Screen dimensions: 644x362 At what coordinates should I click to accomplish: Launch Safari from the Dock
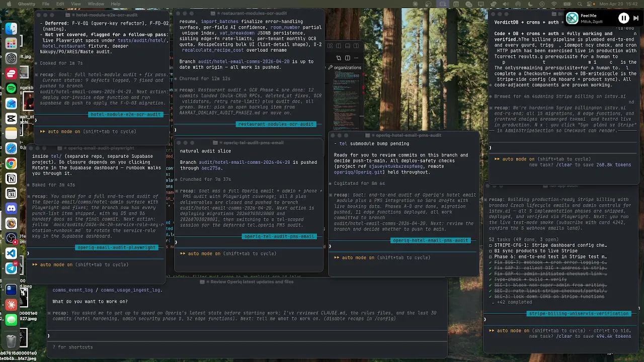[x=11, y=148]
